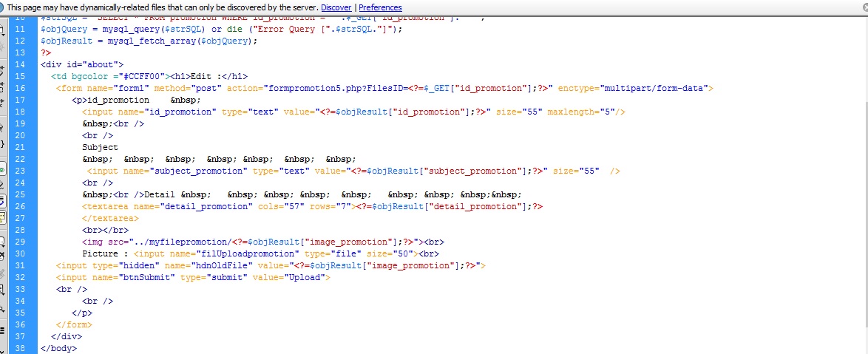Select line number 26 in the gutter
Viewport: 868px width, 354px height.
click(20, 206)
